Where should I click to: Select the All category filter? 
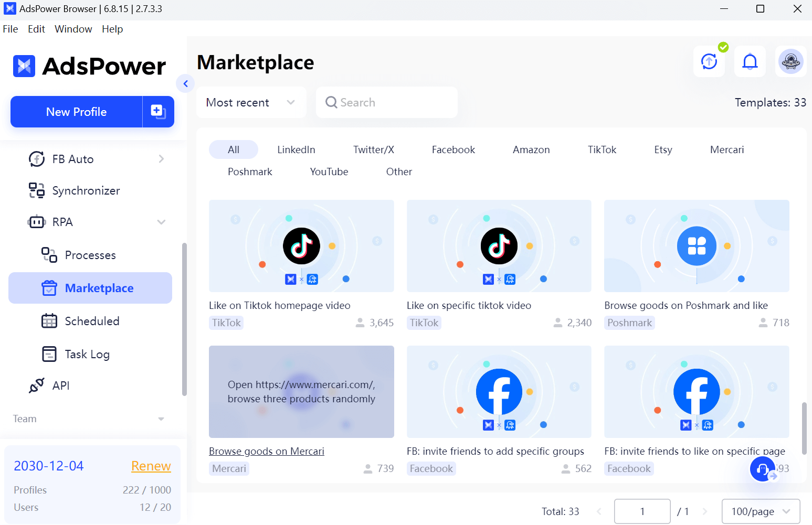pos(234,149)
